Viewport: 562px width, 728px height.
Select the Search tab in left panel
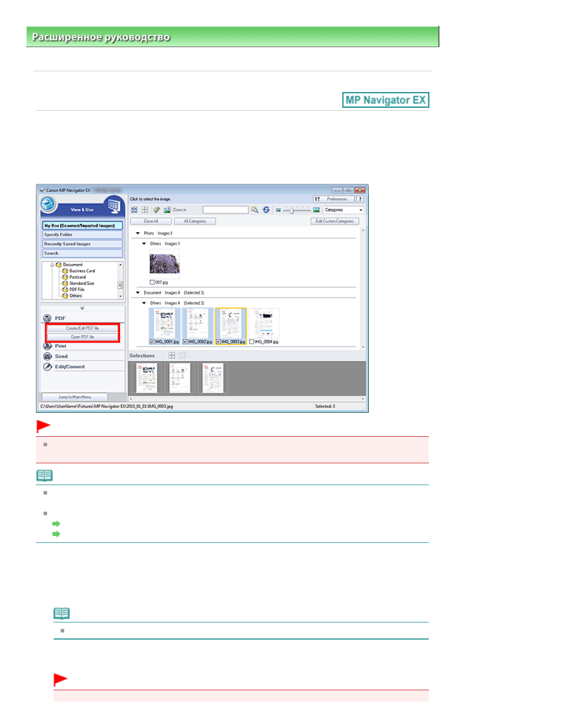(x=82, y=253)
